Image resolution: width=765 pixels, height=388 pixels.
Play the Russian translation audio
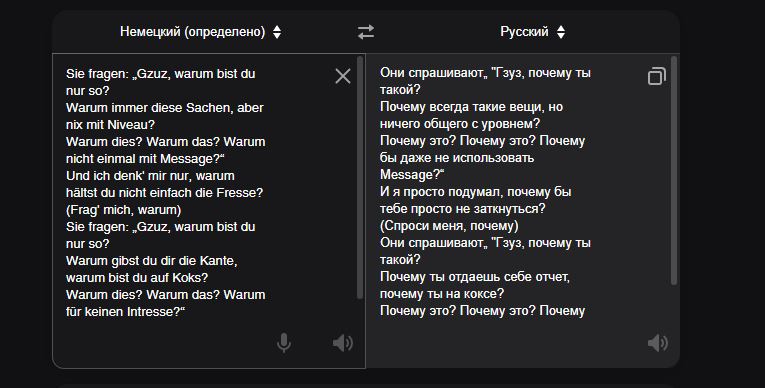pos(658,343)
